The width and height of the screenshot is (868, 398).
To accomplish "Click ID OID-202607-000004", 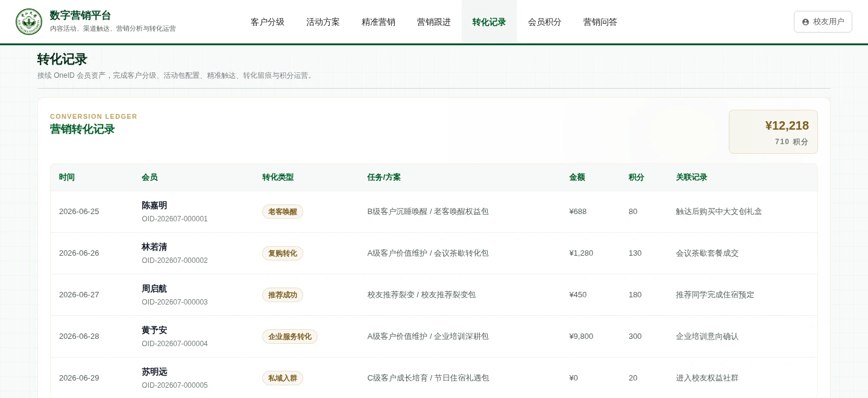I will click(175, 344).
